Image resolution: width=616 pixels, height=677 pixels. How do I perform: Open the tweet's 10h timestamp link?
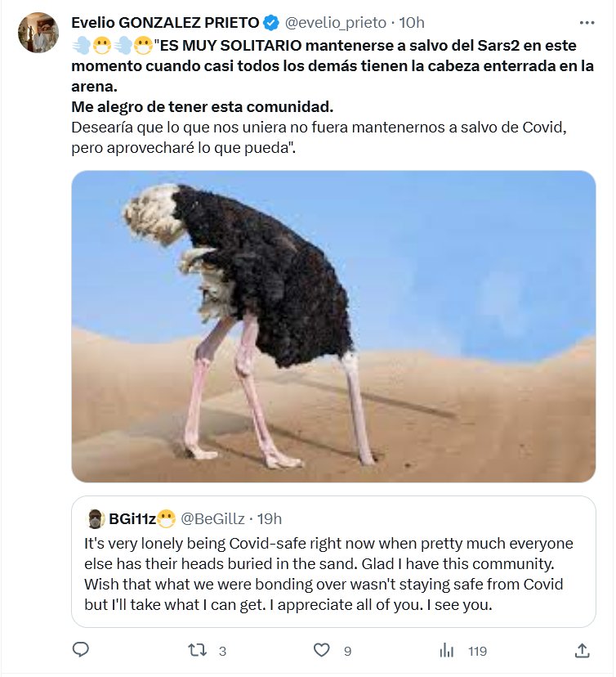point(411,22)
